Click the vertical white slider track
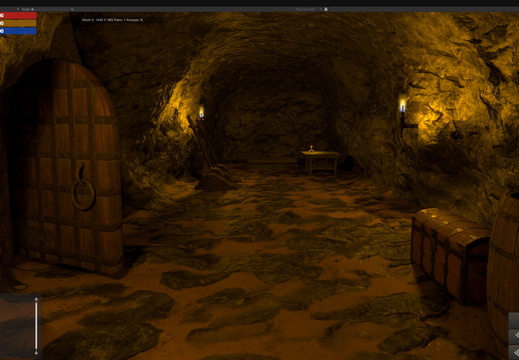Image resolution: width=519 pixels, height=360 pixels. 36,326
